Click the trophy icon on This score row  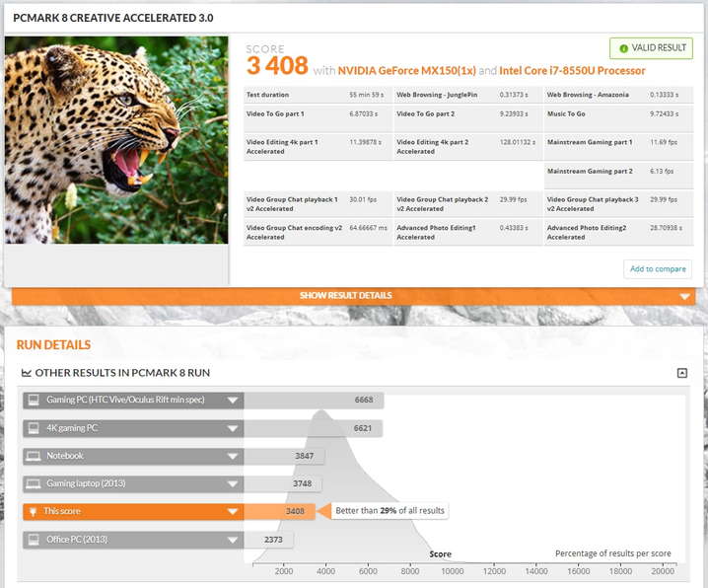pos(33,512)
